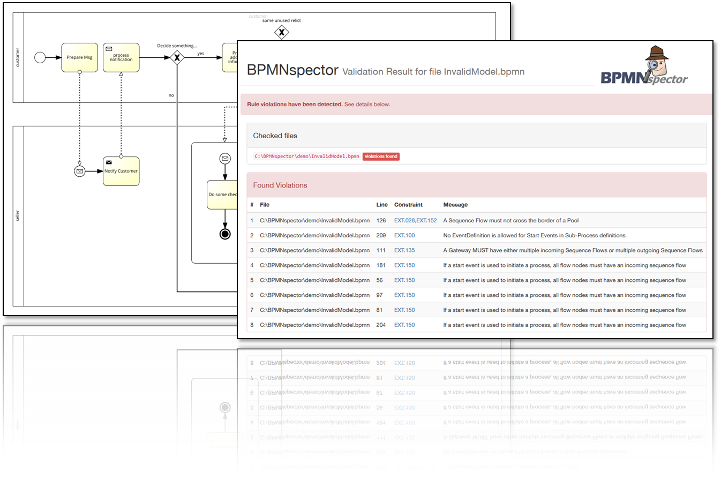This screenshot has width=721, height=492.
Task: Click the file path in violation row 6
Action: [x=315, y=295]
